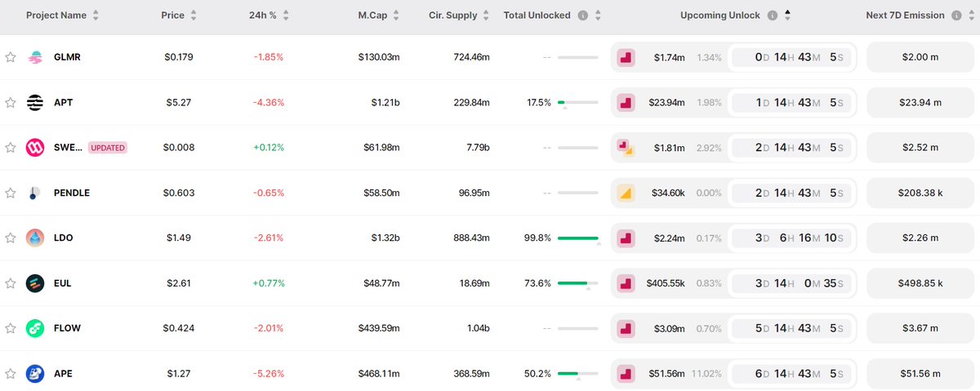Click LDO 99.8% unlocked progress bar
The height and width of the screenshot is (391, 980).
(x=578, y=238)
